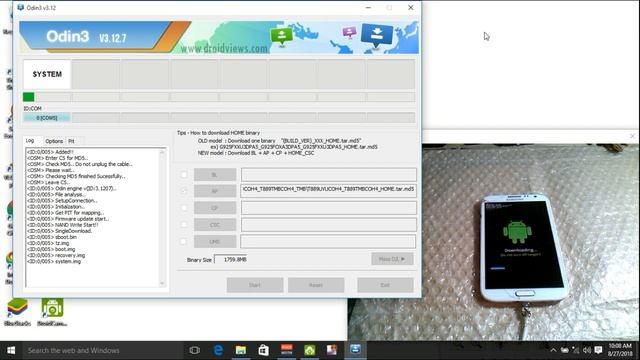The height and width of the screenshot is (360, 640).
Task: Click the Search the web and Windows box
Action: click(x=103, y=350)
